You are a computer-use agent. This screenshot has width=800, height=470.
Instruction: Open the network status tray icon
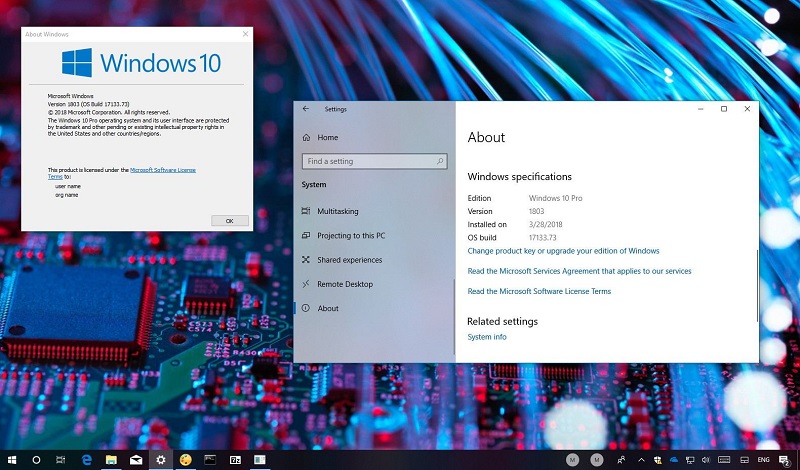pyautogui.click(x=690, y=460)
